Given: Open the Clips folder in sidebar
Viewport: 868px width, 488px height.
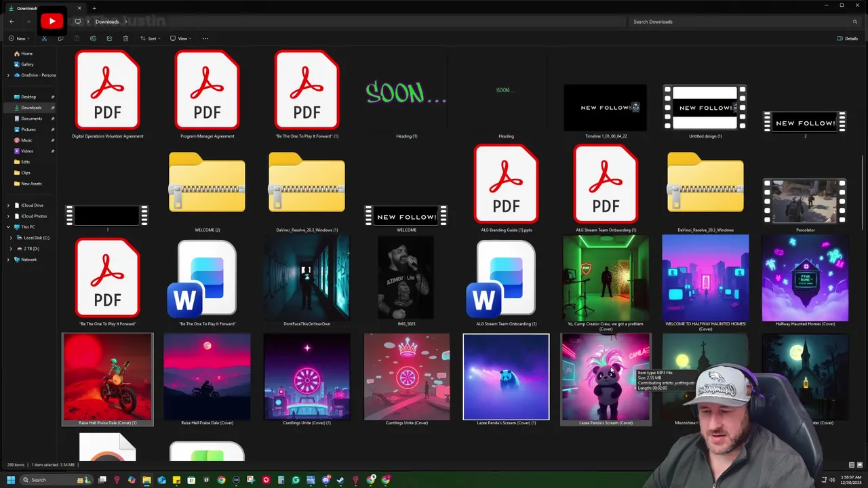Looking at the screenshot, I should point(25,173).
